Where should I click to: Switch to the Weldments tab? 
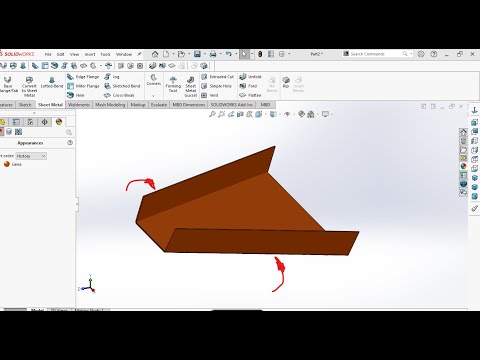[x=79, y=105]
